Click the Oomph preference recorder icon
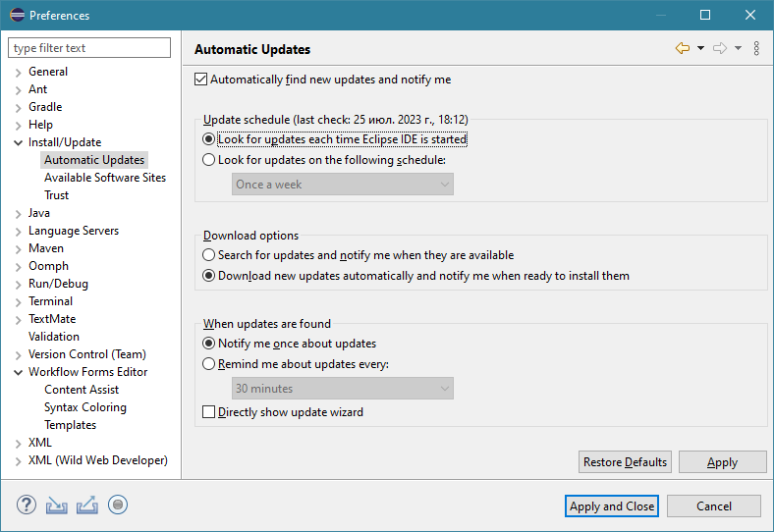 pyautogui.click(x=118, y=505)
